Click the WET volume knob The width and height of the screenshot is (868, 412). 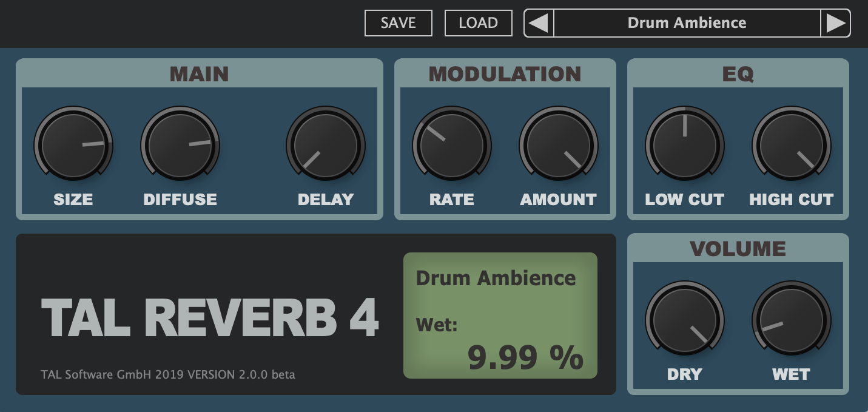pyautogui.click(x=792, y=319)
